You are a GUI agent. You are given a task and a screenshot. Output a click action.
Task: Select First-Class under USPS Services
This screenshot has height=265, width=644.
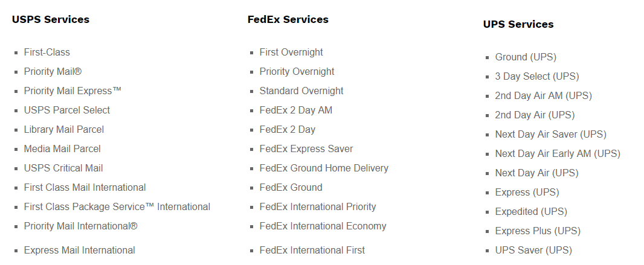pyautogui.click(x=47, y=53)
